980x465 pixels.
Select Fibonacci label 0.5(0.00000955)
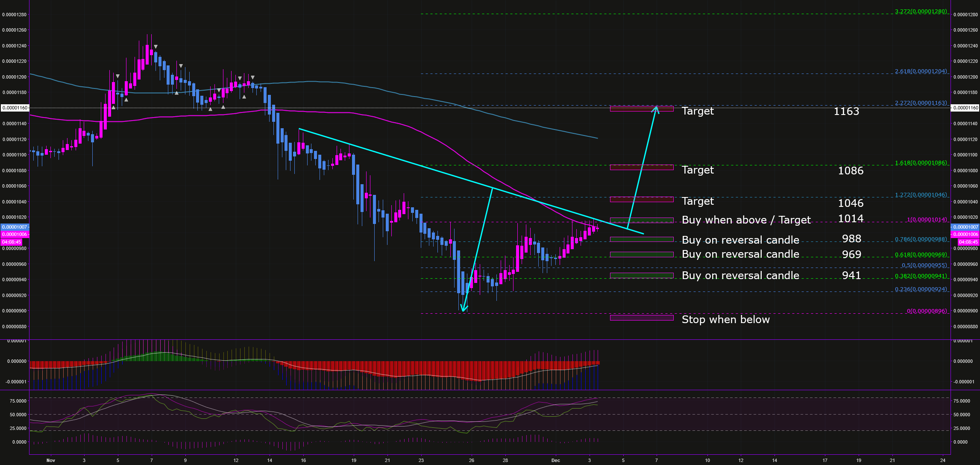coord(924,265)
